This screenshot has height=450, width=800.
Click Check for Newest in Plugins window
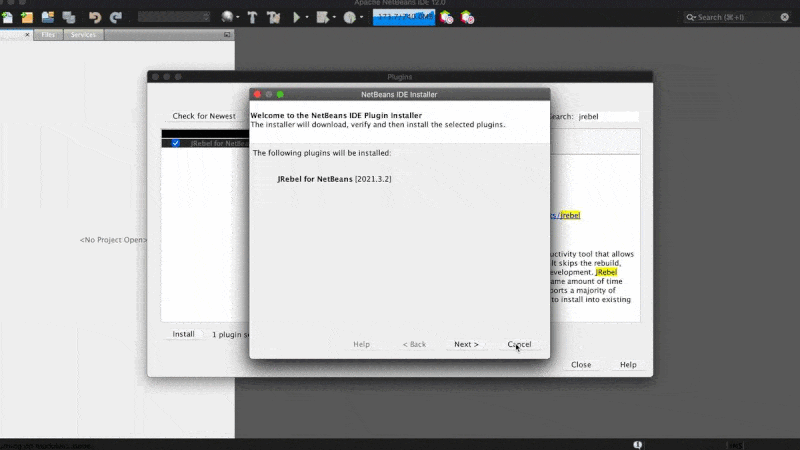(204, 116)
